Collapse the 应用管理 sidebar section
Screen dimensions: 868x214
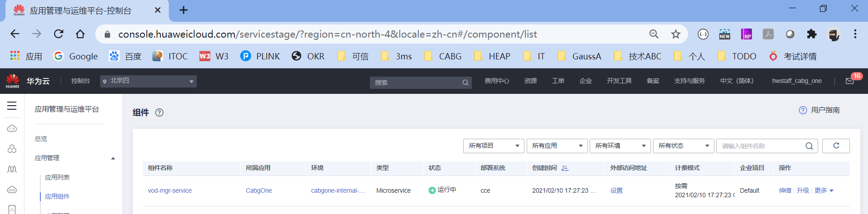[x=113, y=158]
